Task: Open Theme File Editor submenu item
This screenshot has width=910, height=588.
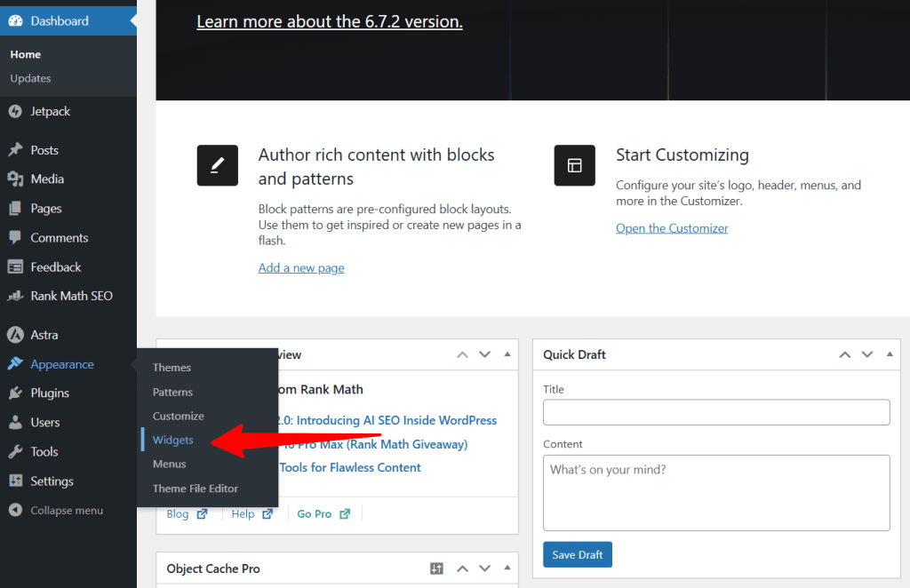Action: (x=195, y=489)
